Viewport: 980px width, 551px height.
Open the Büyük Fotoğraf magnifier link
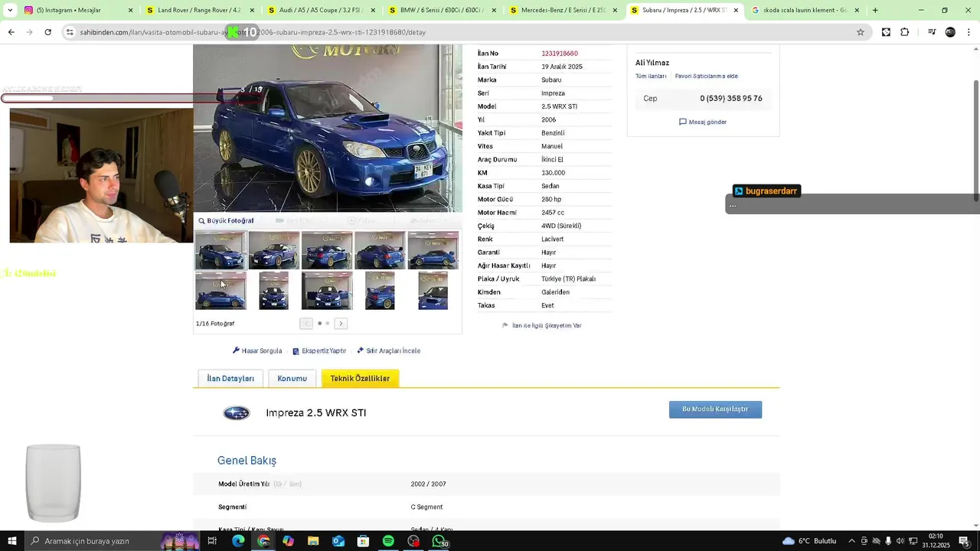(226, 220)
